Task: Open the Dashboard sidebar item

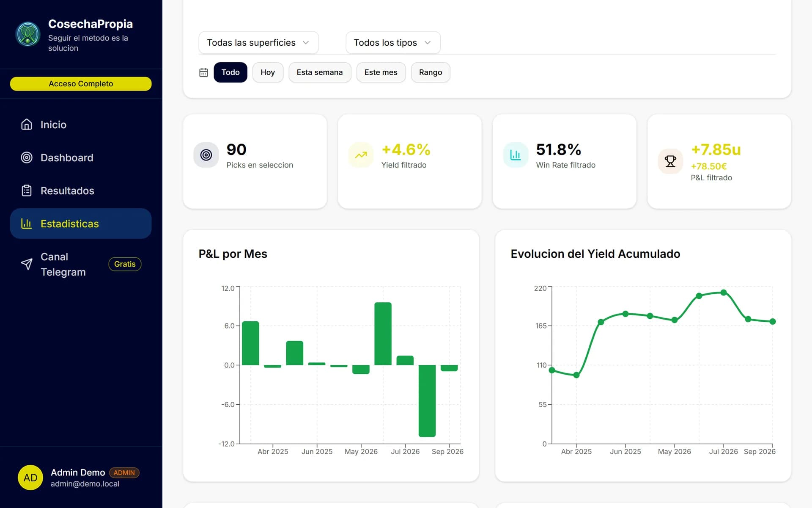Action: pos(81,157)
